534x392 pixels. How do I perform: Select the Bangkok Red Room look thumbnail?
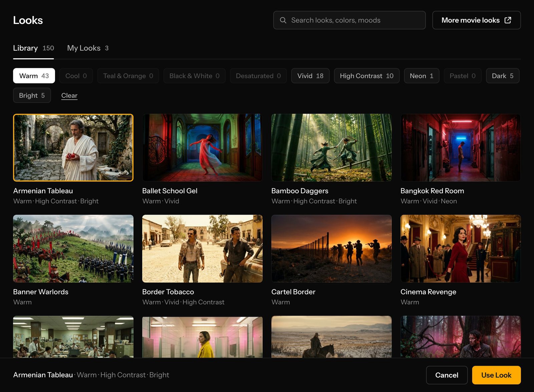(x=461, y=148)
